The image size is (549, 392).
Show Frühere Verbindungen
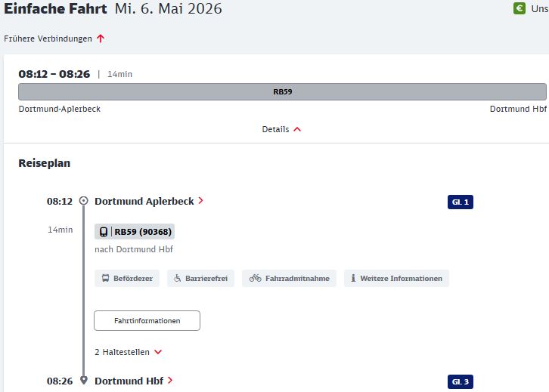pyautogui.click(x=48, y=39)
